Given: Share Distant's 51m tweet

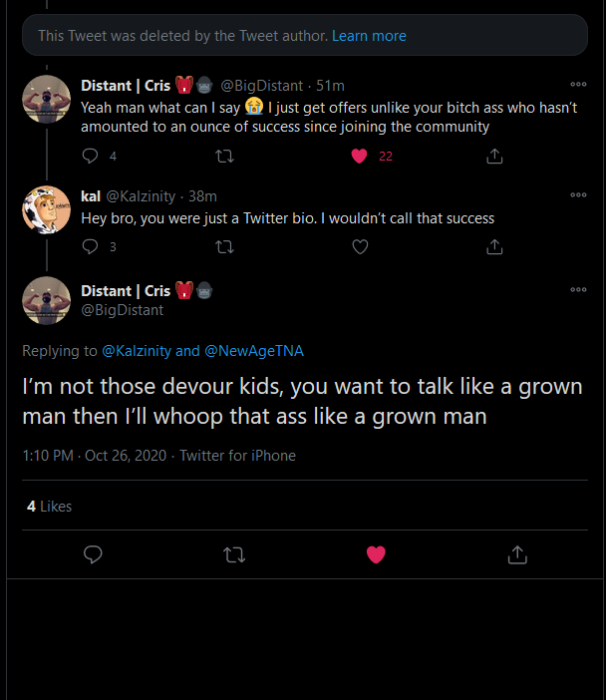Looking at the screenshot, I should pyautogui.click(x=493, y=156).
